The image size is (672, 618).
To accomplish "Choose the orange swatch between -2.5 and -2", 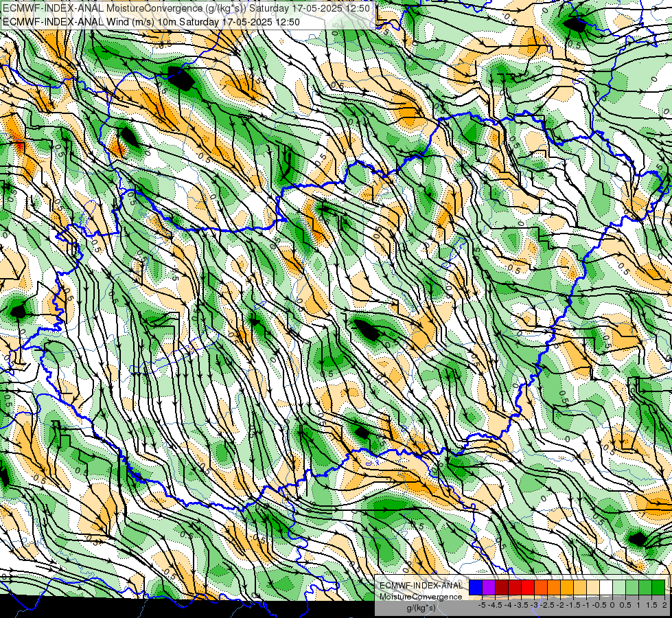I will tap(554, 588).
